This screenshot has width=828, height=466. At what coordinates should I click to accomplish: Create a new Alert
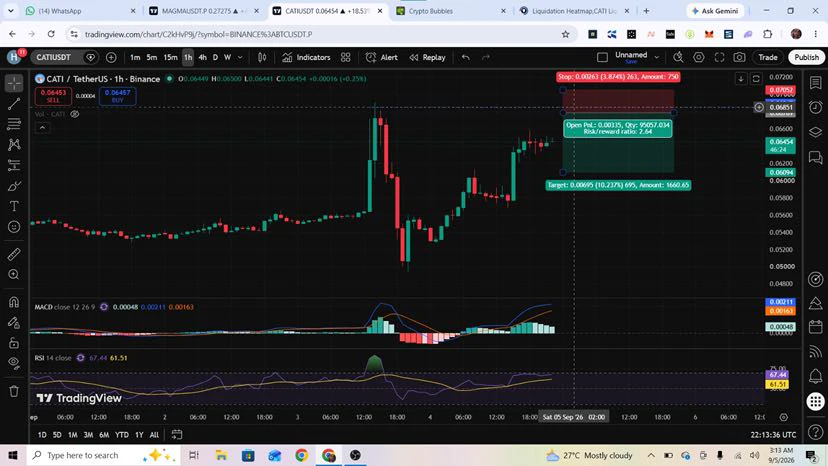382,57
